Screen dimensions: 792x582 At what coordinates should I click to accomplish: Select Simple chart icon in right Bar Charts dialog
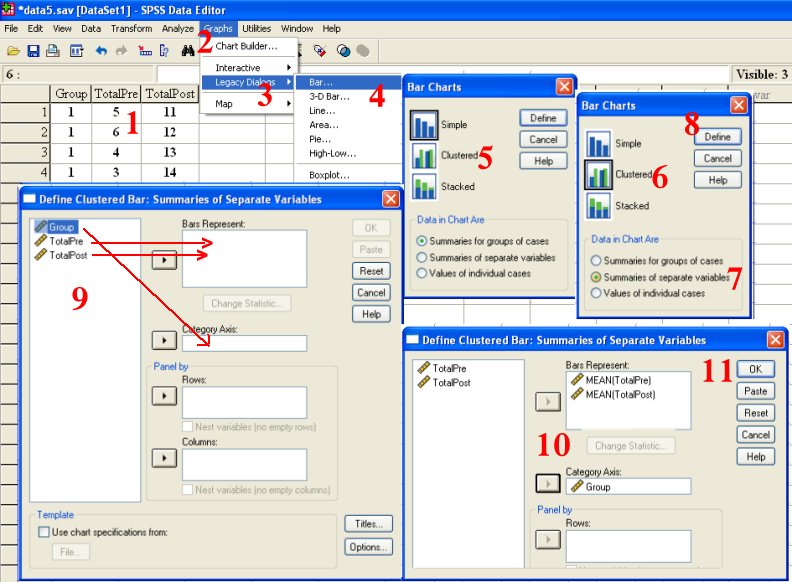pos(599,143)
